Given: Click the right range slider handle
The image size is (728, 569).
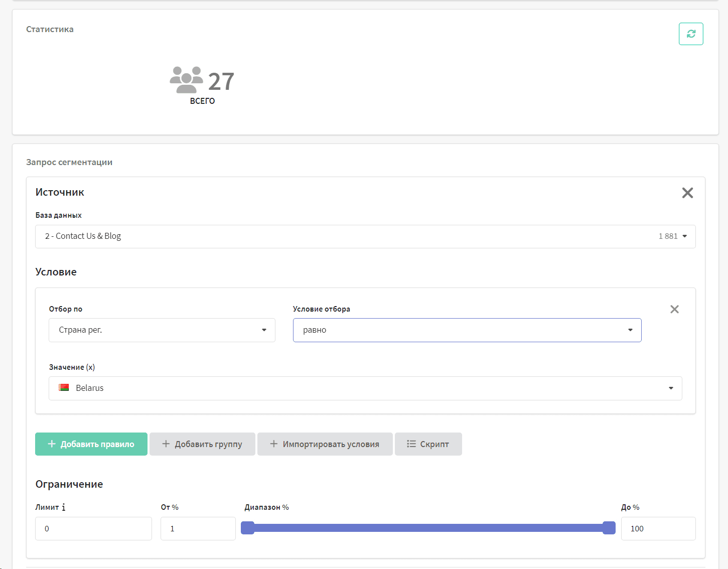Looking at the screenshot, I should click(x=609, y=528).
